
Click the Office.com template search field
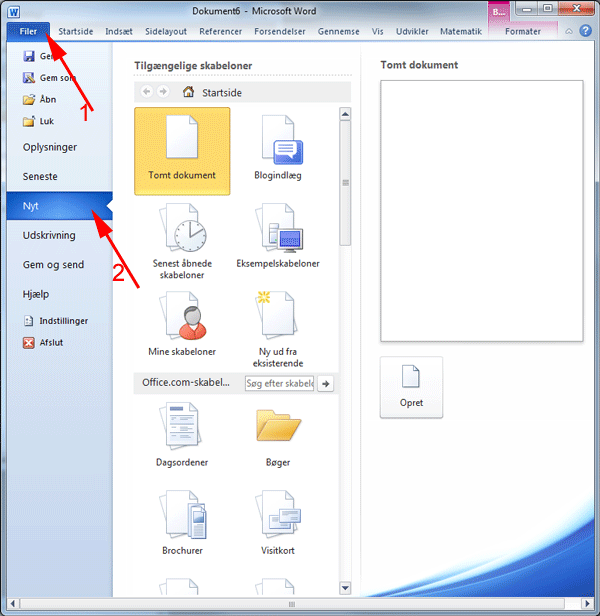coord(279,383)
